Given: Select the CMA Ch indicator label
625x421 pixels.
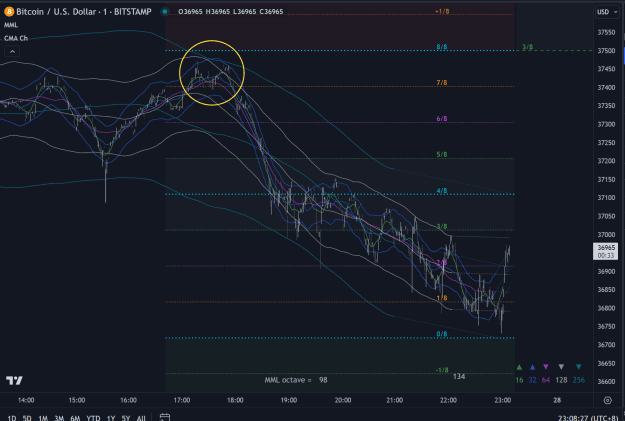Looking at the screenshot, I should coord(16,38).
